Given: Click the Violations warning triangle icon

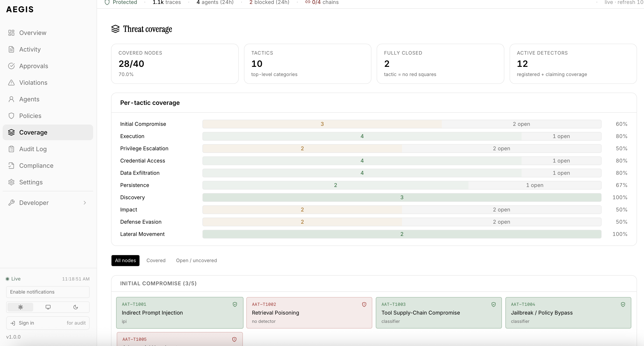Looking at the screenshot, I should (11, 83).
